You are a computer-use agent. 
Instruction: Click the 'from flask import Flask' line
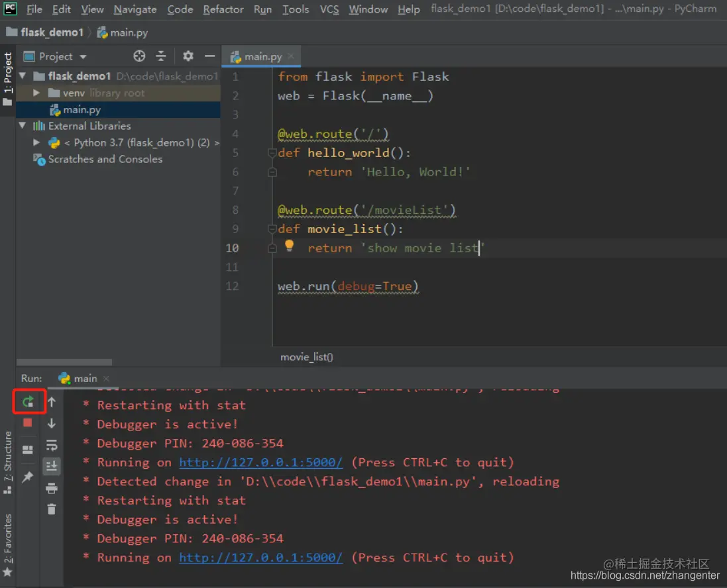point(363,76)
